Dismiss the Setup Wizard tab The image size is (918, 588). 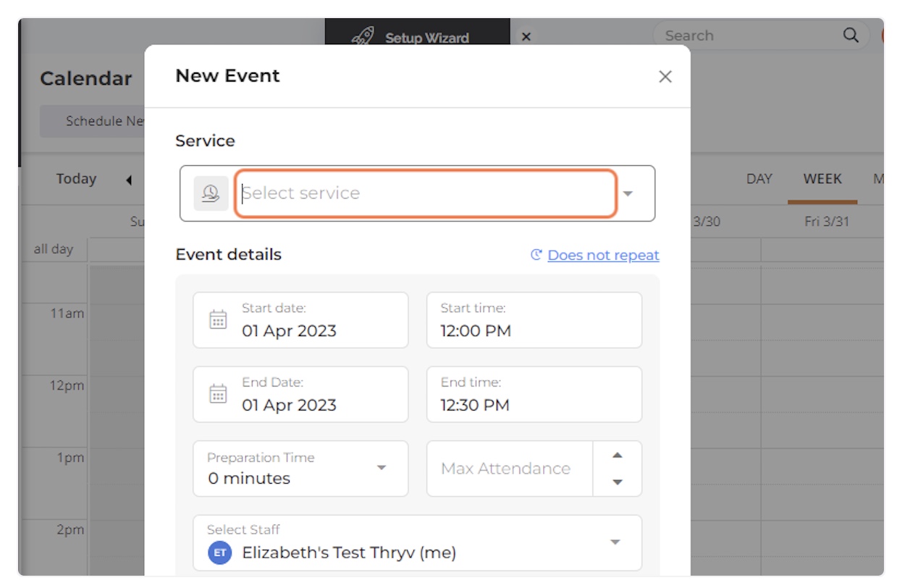pos(526,37)
